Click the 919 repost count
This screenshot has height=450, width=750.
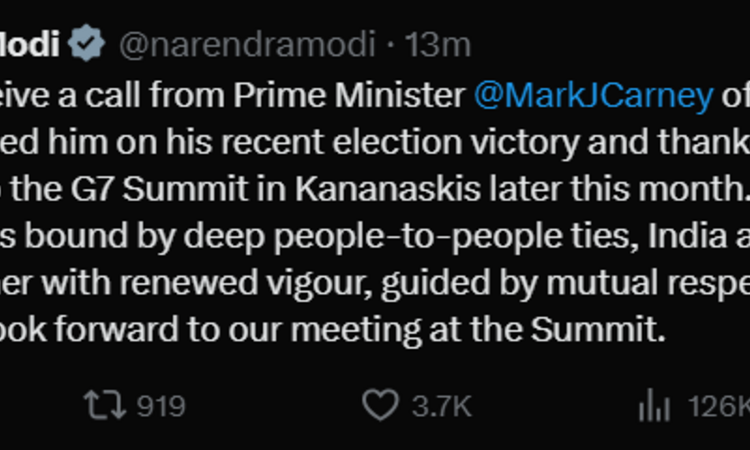pyautogui.click(x=161, y=406)
